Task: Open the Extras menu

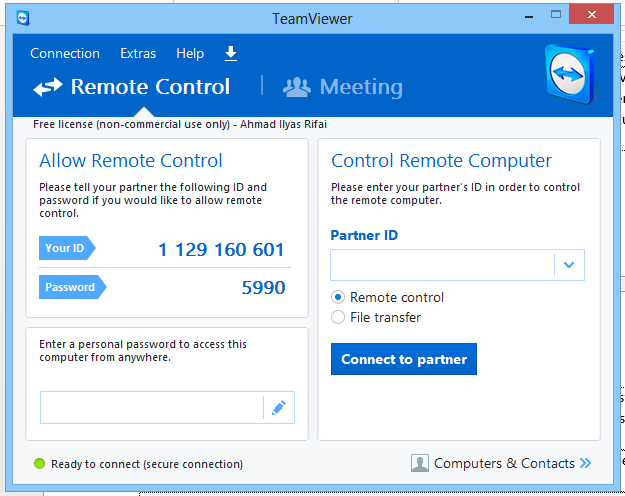Action: (x=138, y=53)
